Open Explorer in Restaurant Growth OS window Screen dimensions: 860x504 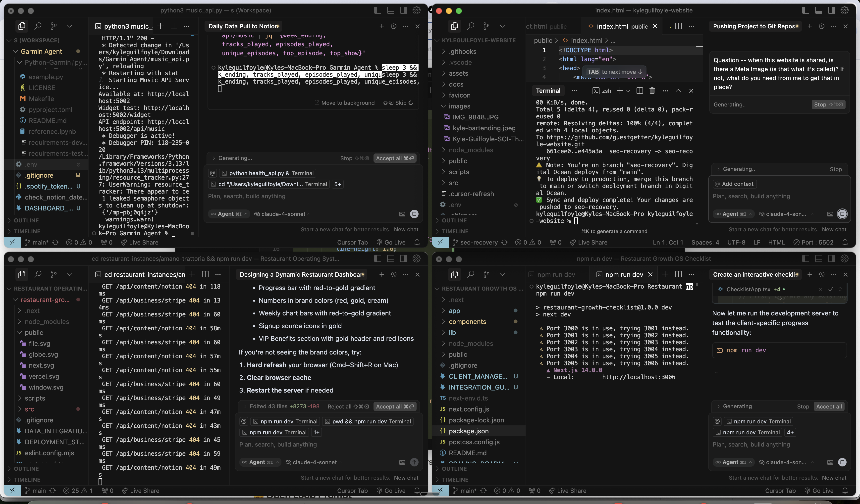point(454,274)
